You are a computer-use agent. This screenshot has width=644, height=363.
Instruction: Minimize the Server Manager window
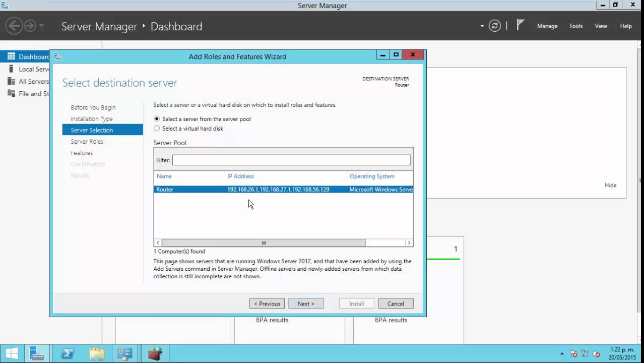click(x=603, y=5)
